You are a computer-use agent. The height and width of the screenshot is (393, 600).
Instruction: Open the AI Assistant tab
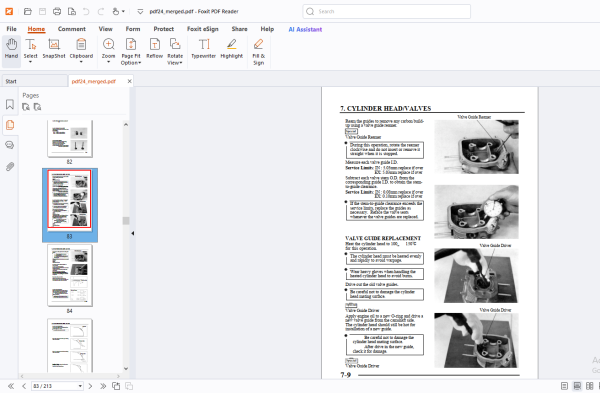tap(305, 29)
